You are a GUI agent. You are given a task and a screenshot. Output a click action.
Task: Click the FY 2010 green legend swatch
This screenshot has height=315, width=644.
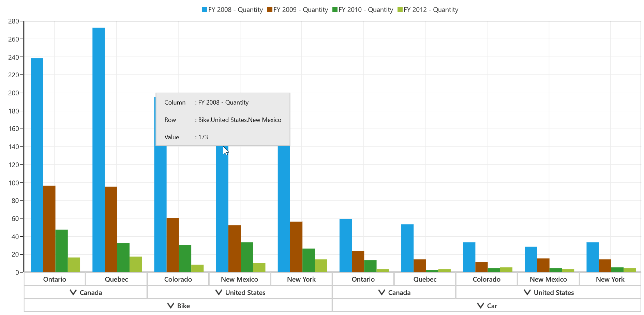pos(335,10)
